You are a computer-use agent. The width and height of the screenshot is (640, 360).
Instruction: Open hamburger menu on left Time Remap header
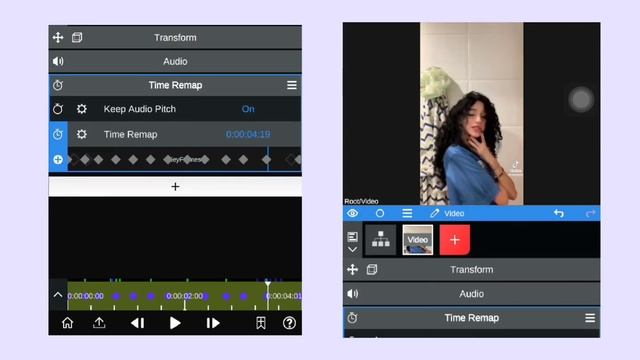coord(291,85)
